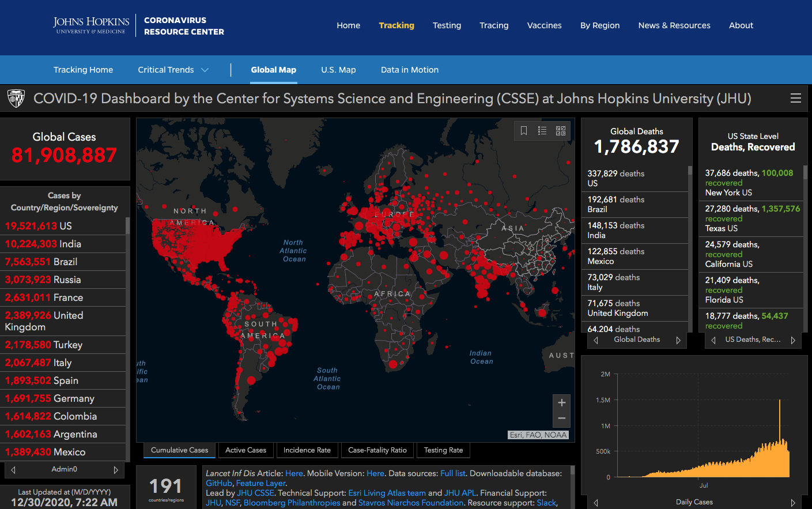812x509 pixels.
Task: Switch map to Incidence Rate view
Action: 307,450
